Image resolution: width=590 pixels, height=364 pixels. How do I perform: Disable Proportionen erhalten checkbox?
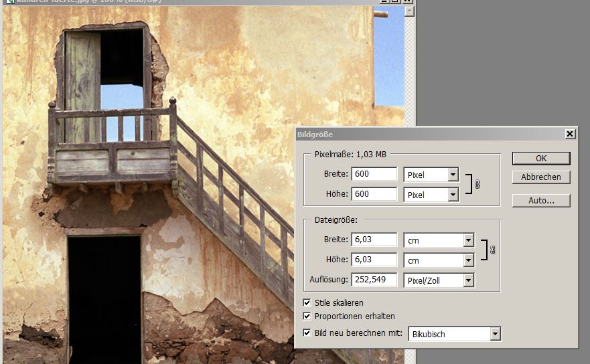[x=307, y=316]
